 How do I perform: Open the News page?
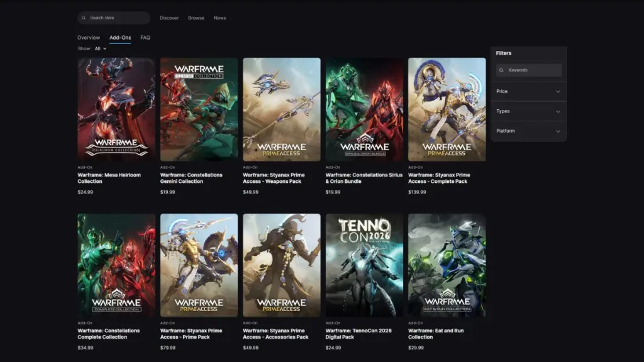[219, 18]
